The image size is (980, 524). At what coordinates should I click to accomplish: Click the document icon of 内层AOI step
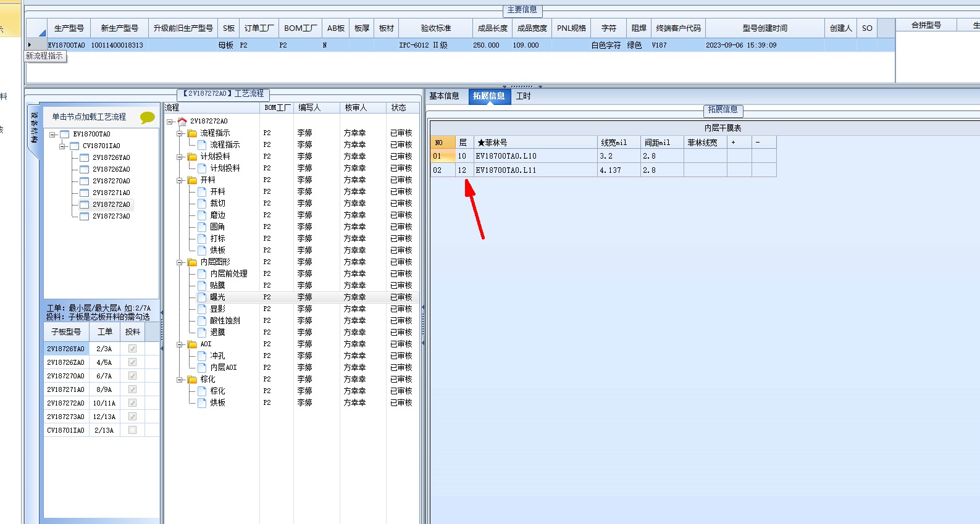pyautogui.click(x=202, y=367)
